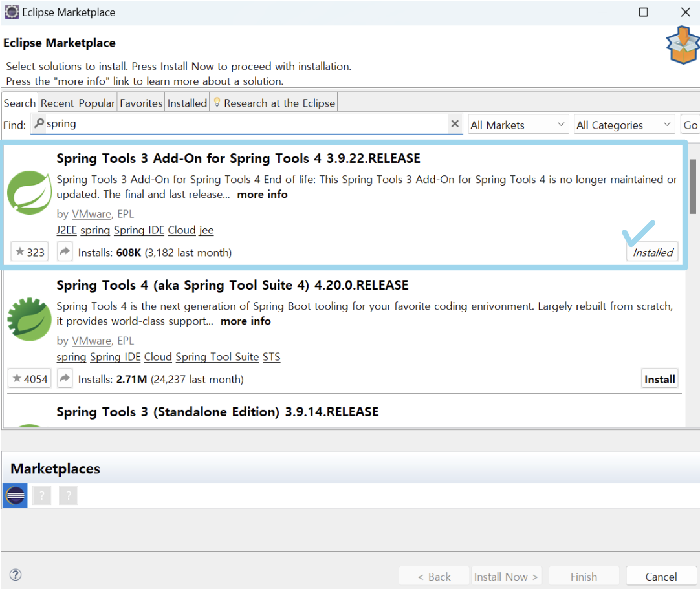Switch to the Recent tab
Viewport: 700px width, 589px height.
(x=57, y=103)
